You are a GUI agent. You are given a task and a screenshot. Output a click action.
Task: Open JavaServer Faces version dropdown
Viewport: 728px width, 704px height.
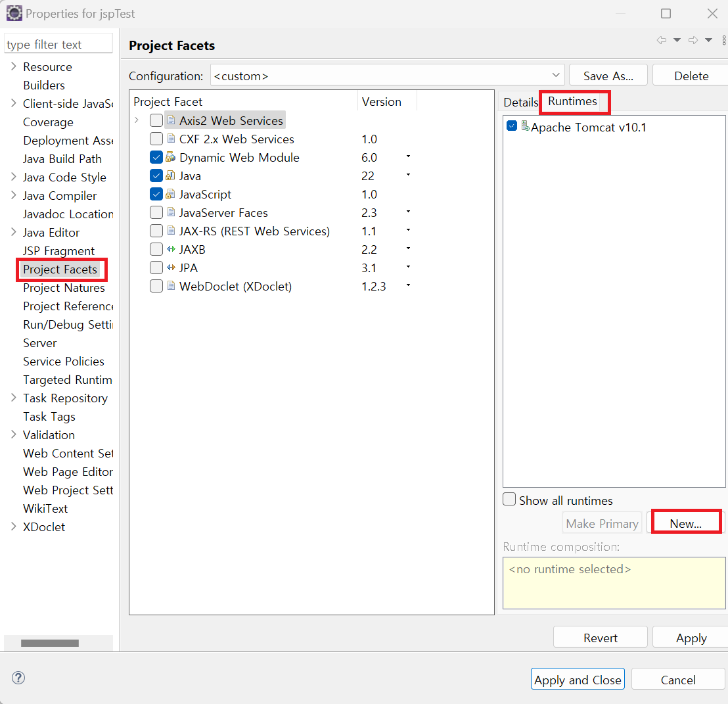point(408,212)
